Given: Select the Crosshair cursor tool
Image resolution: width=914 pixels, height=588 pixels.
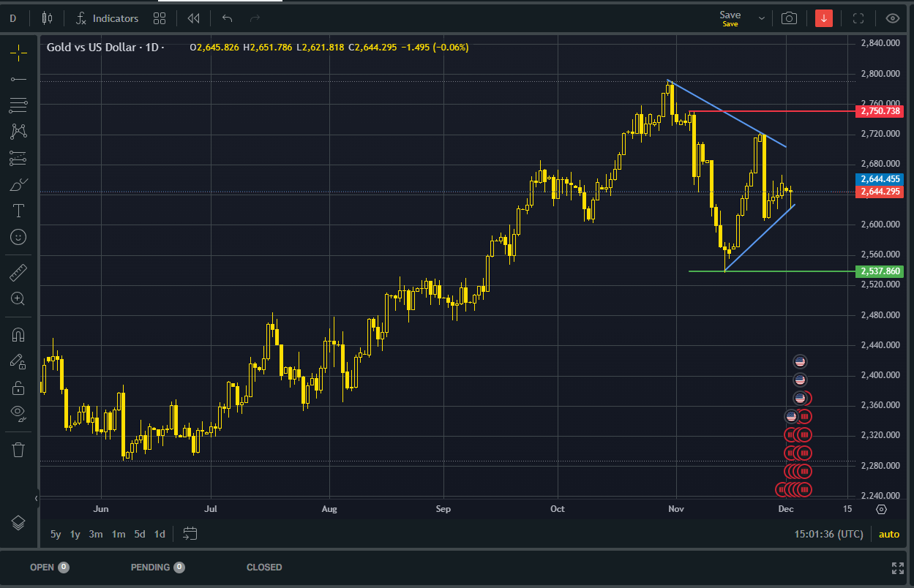Looking at the screenshot, I should coord(18,53).
